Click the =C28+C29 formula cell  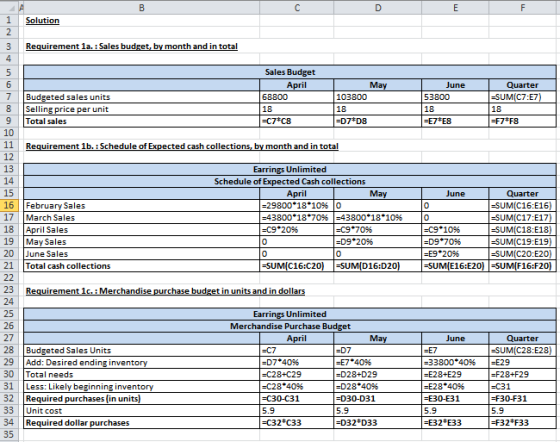click(x=297, y=375)
